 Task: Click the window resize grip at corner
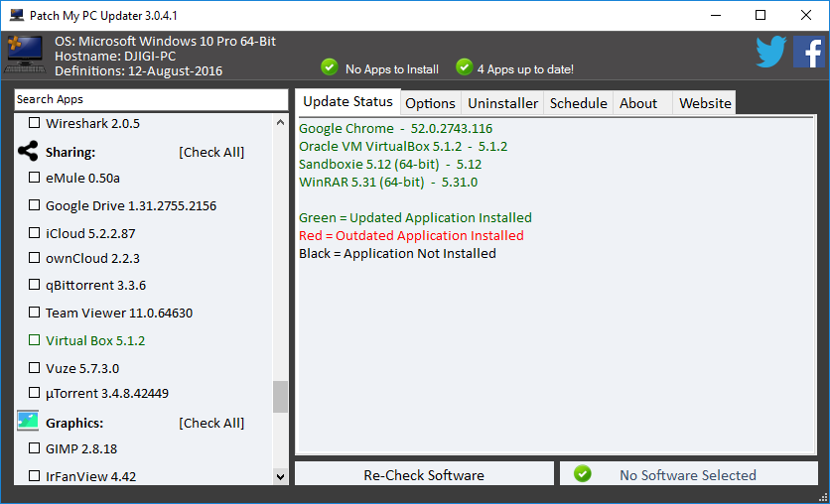pyautogui.click(x=823, y=497)
